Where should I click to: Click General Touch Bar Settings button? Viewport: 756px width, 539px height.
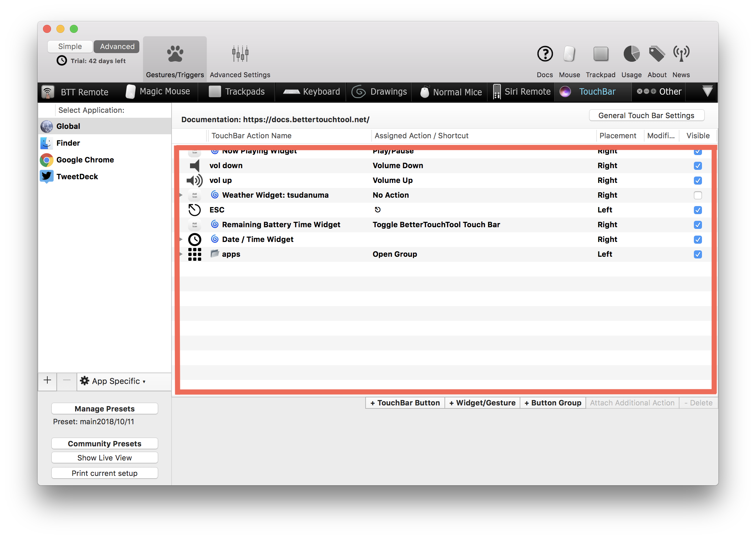pyautogui.click(x=646, y=115)
